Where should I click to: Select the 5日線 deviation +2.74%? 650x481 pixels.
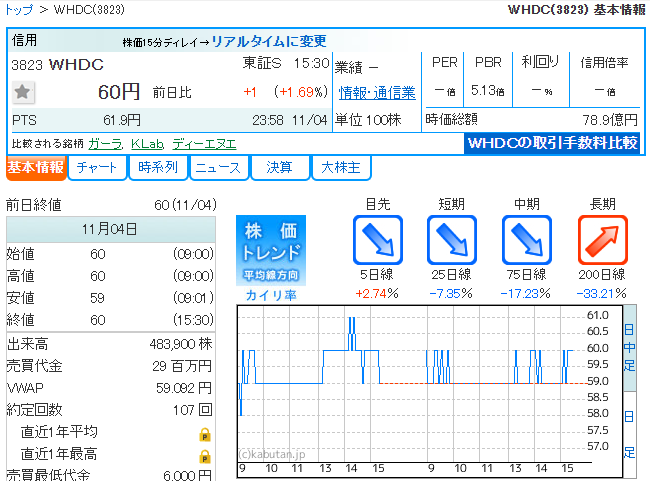click(x=377, y=294)
